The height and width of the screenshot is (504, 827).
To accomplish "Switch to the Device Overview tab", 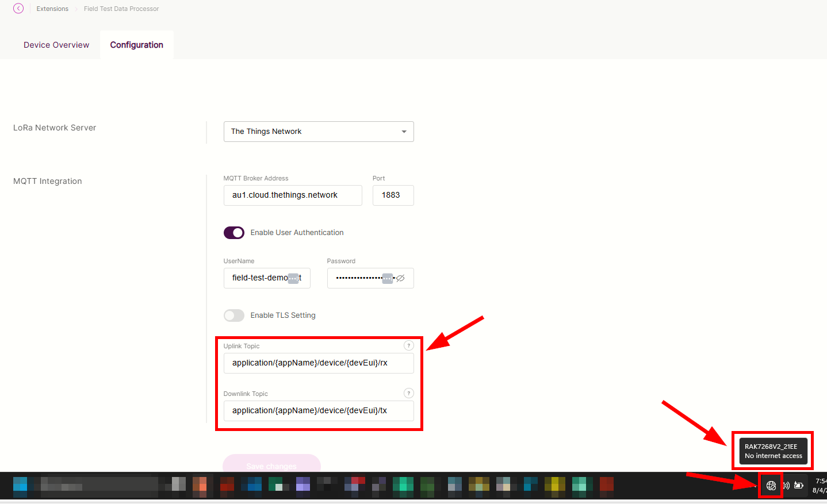I will tap(56, 45).
